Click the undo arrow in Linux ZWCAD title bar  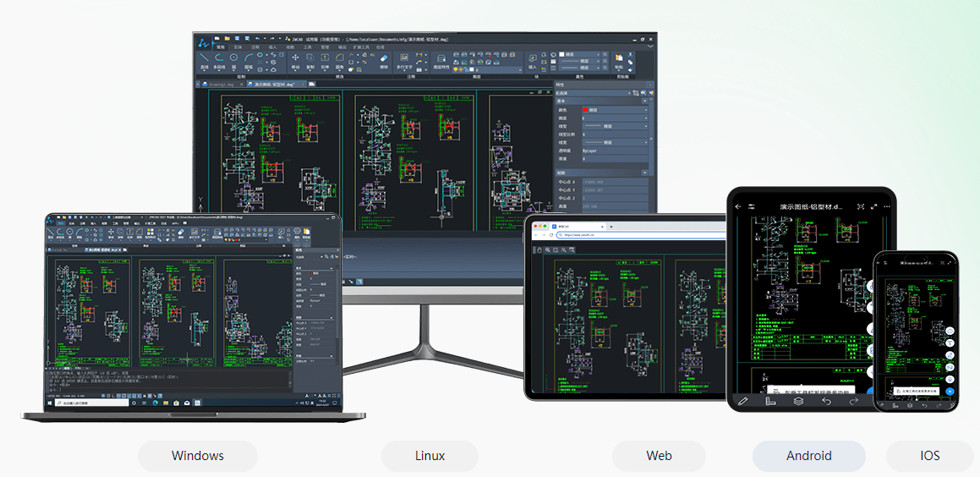(x=258, y=38)
